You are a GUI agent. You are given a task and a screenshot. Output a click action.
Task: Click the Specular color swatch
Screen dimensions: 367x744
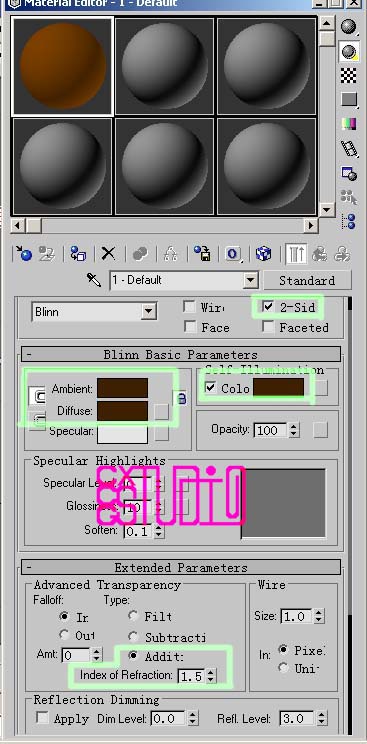tap(122, 433)
